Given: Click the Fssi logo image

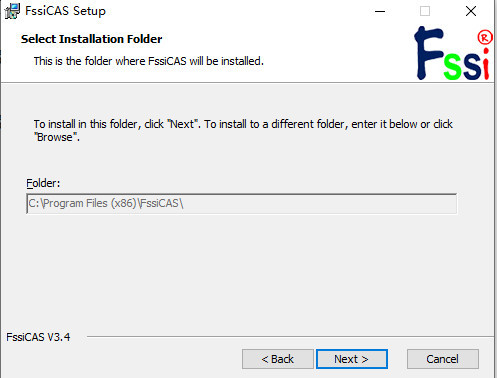Looking at the screenshot, I should (453, 53).
